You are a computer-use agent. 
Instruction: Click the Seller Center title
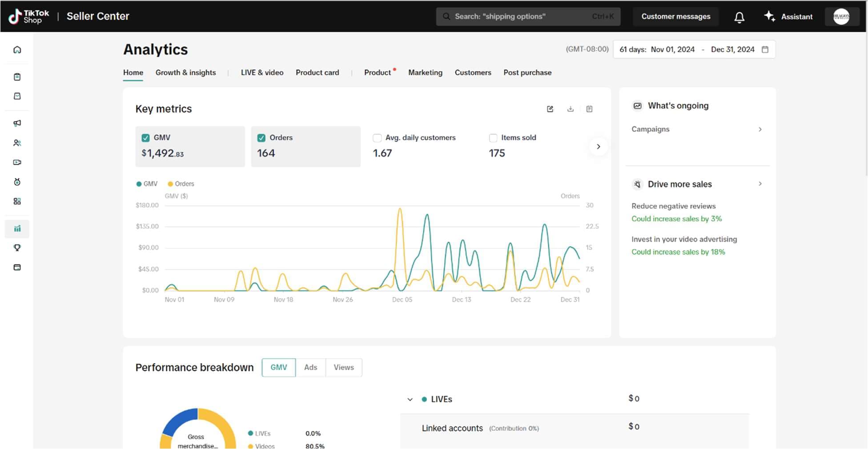point(98,16)
